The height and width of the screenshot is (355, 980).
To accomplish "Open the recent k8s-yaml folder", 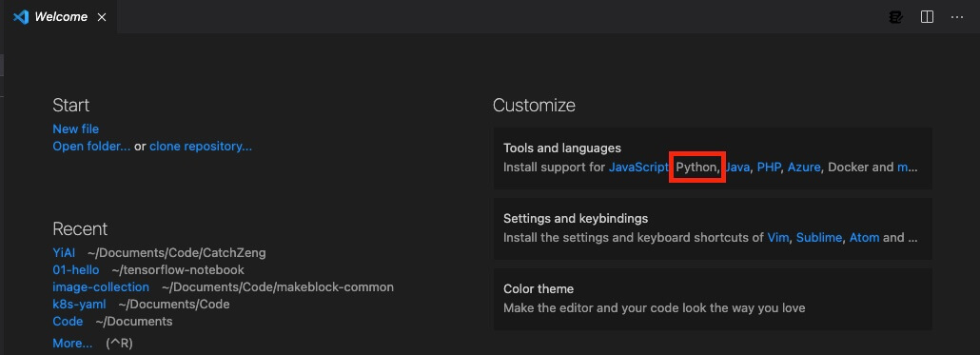I will [79, 305].
